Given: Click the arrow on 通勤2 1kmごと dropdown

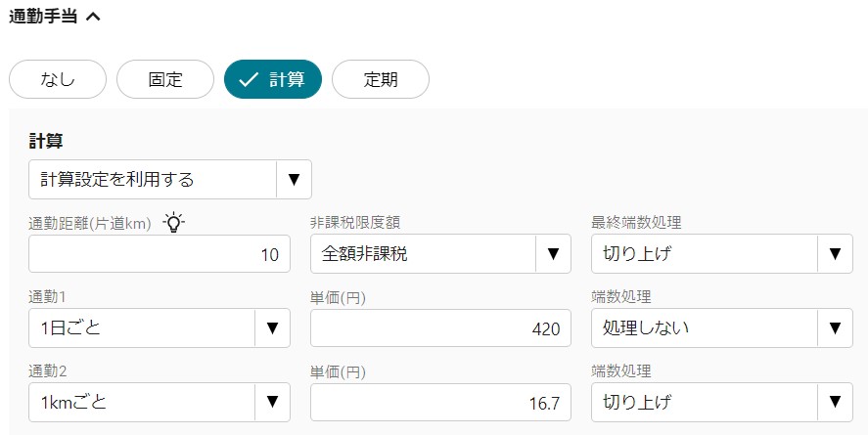Looking at the screenshot, I should tap(272, 402).
